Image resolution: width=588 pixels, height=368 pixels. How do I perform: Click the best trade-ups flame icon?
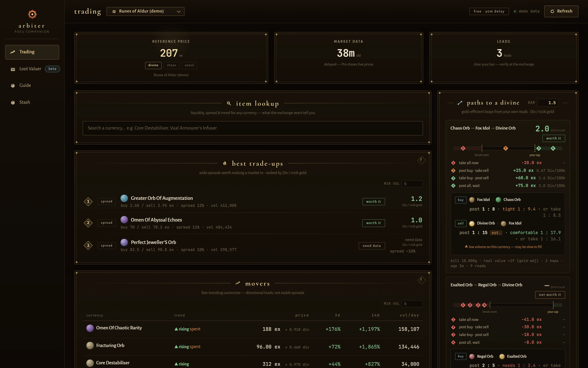225,163
